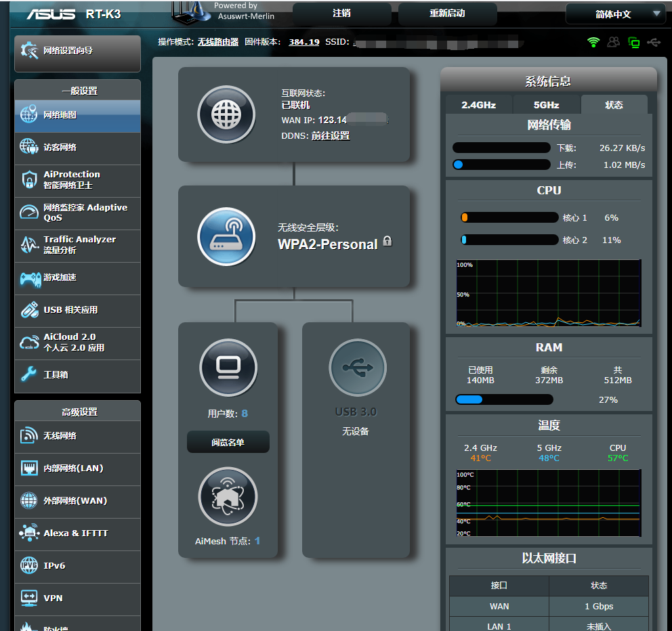Open VPN monitor icon
This screenshot has width=672, height=631.
(28, 598)
